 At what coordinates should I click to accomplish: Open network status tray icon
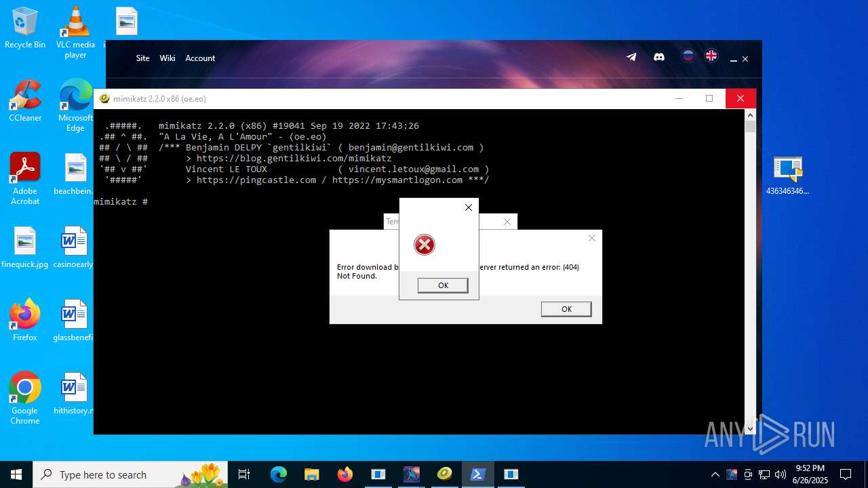(764, 474)
